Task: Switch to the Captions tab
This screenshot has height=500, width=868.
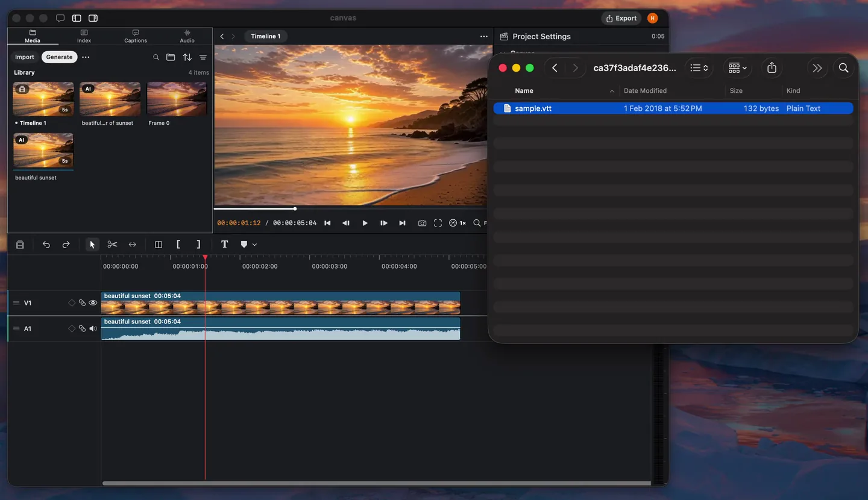Action: click(x=136, y=36)
